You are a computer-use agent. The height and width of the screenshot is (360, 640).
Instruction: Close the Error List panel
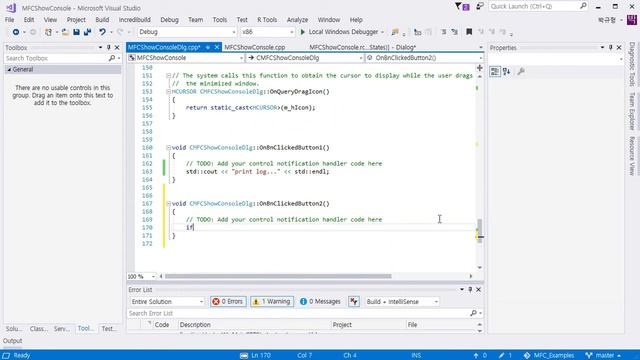(x=478, y=289)
